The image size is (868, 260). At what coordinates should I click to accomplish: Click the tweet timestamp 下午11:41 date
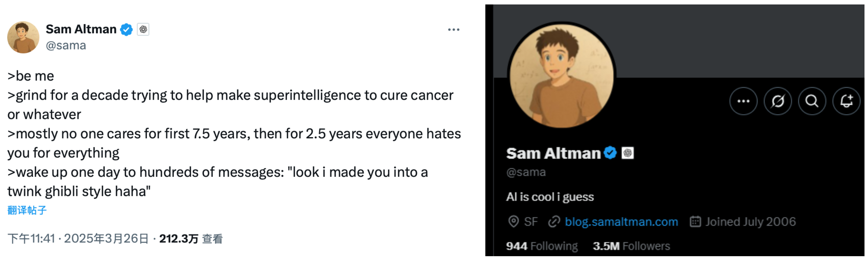(78, 239)
